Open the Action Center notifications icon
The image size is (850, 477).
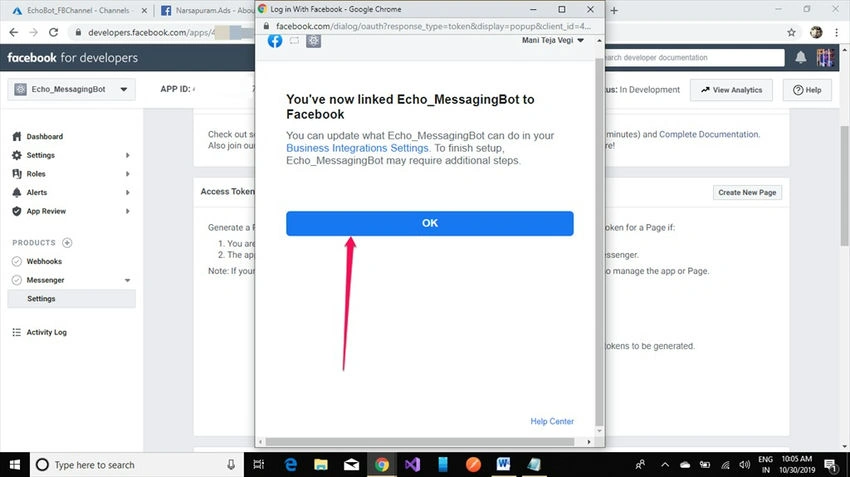830,465
